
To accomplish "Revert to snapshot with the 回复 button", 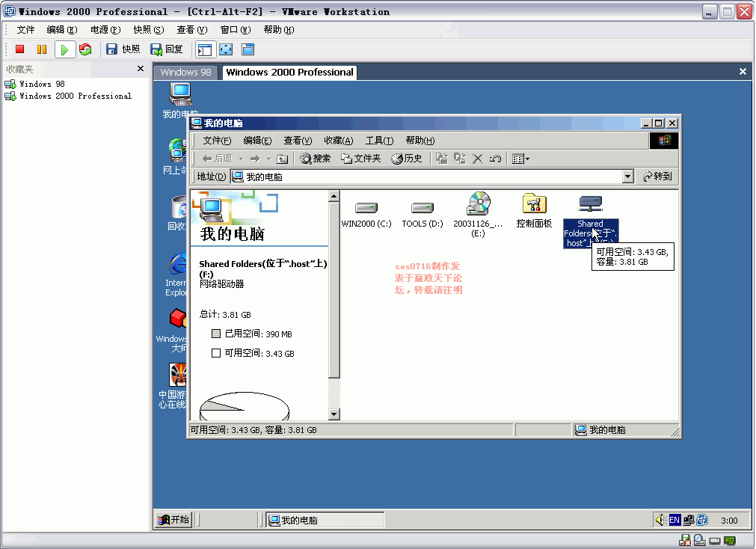I will tap(167, 49).
